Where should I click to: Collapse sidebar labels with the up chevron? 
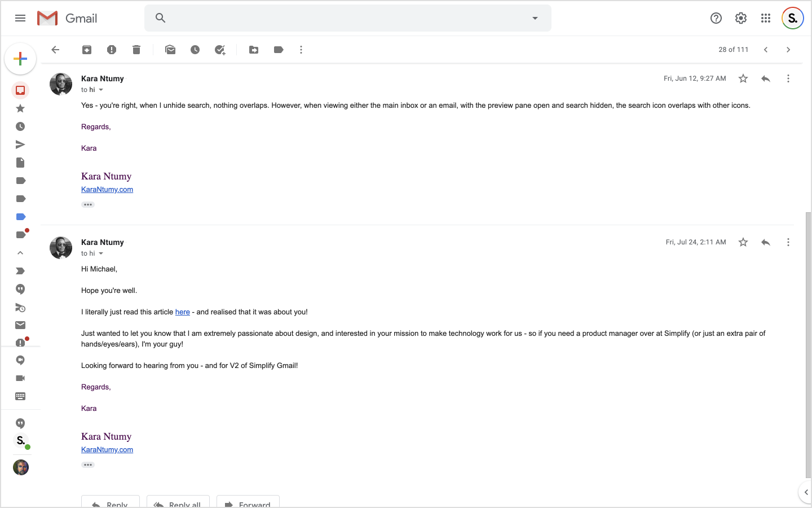(x=20, y=253)
